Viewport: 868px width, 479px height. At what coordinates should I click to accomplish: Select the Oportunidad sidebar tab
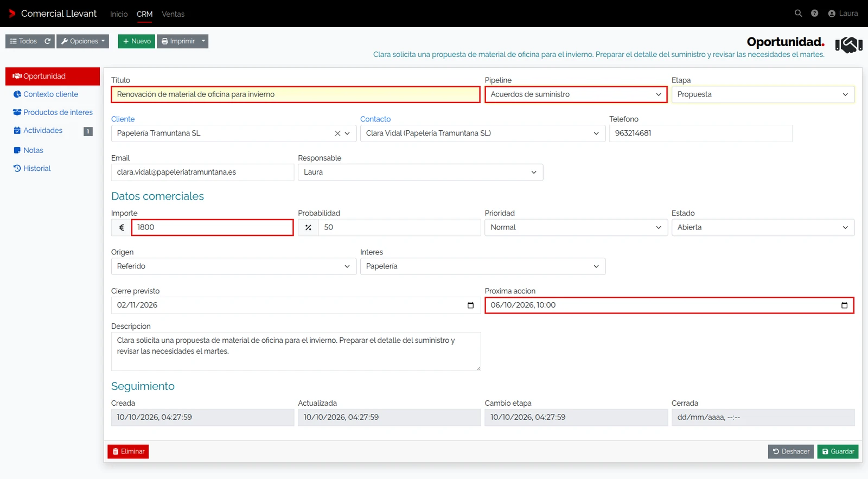coord(53,76)
